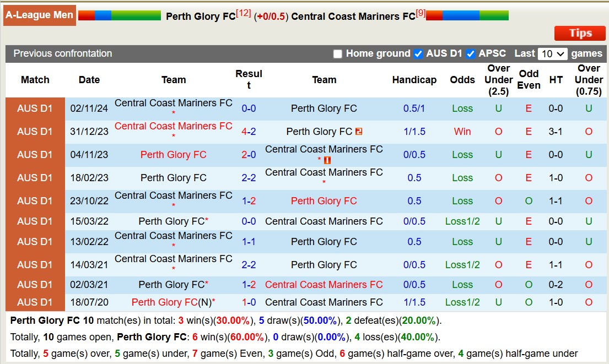Open the red Perth Glory FC link
This screenshot has height=364, width=609.
[173, 155]
